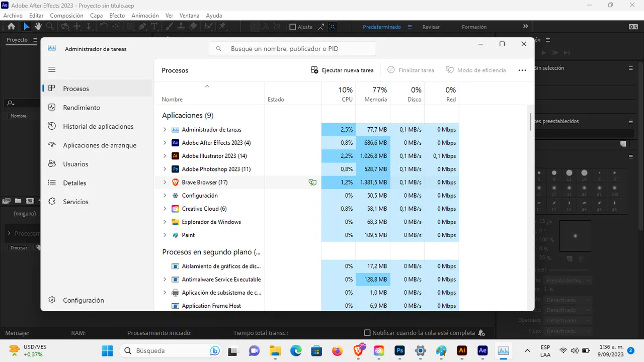
Task: Select the Hand tool in After Effects
Action: coord(38,27)
